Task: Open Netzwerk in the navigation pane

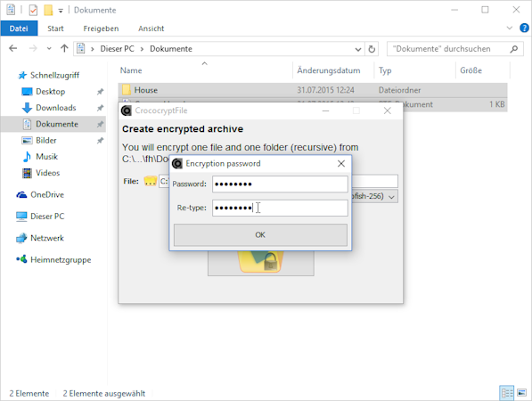Action: pyautogui.click(x=47, y=238)
